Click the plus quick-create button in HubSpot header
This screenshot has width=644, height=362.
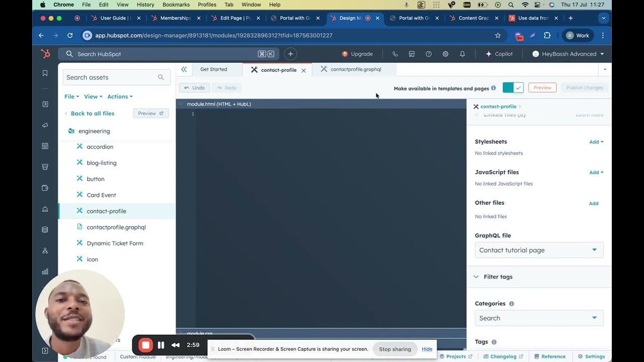(290, 54)
